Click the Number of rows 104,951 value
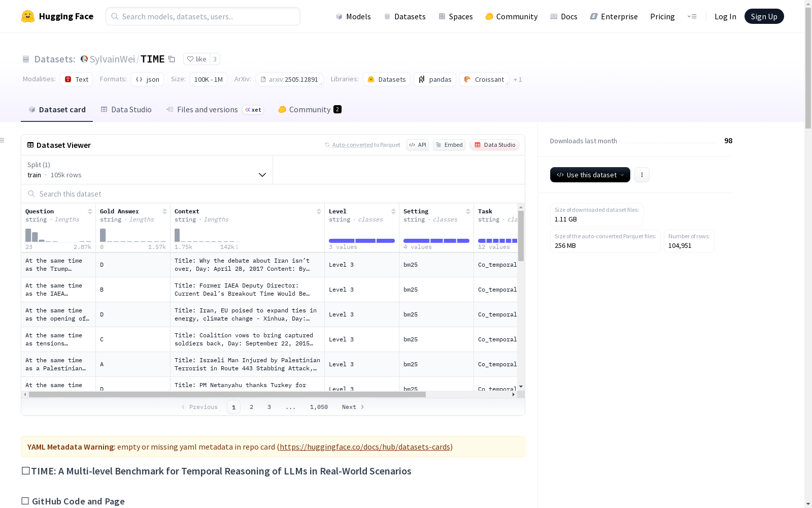Image resolution: width=812 pixels, height=508 pixels. point(680,246)
